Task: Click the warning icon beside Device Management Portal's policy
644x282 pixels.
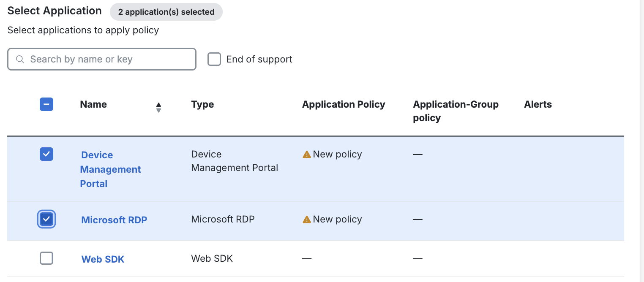Action: [306, 154]
